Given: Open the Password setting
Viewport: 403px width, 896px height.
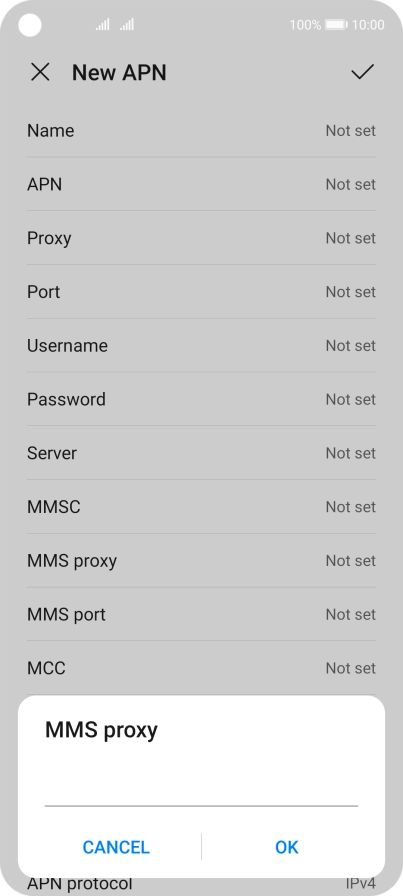Looking at the screenshot, I should pos(201,399).
